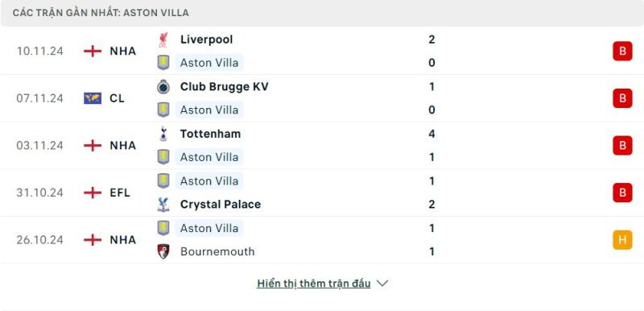Open the Club Brugge KV team name

[x=225, y=87]
